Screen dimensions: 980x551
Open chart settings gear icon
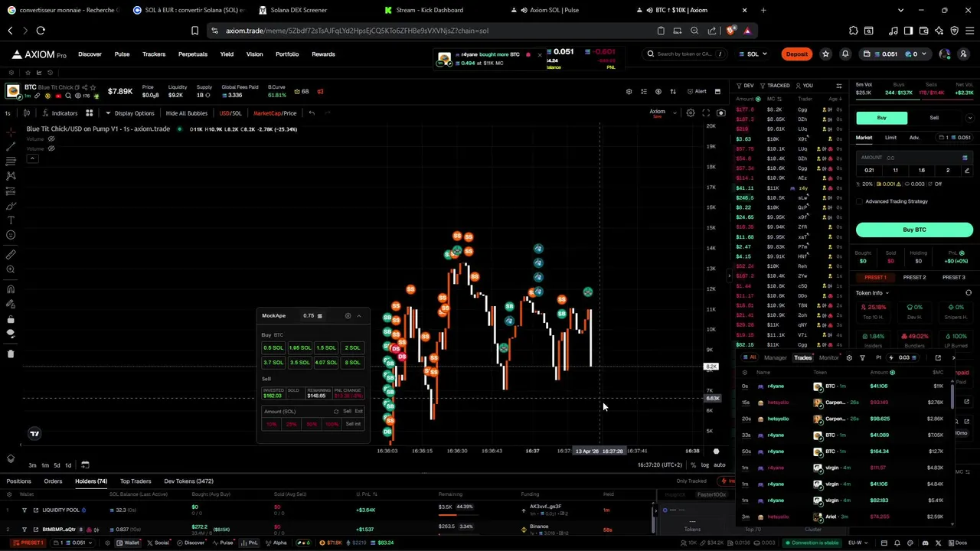point(691,113)
